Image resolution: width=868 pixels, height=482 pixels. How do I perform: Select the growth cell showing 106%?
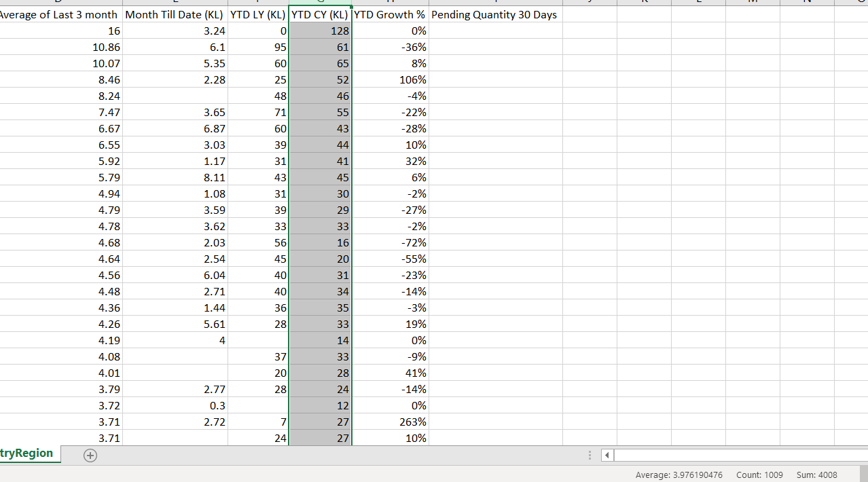pyautogui.click(x=390, y=79)
